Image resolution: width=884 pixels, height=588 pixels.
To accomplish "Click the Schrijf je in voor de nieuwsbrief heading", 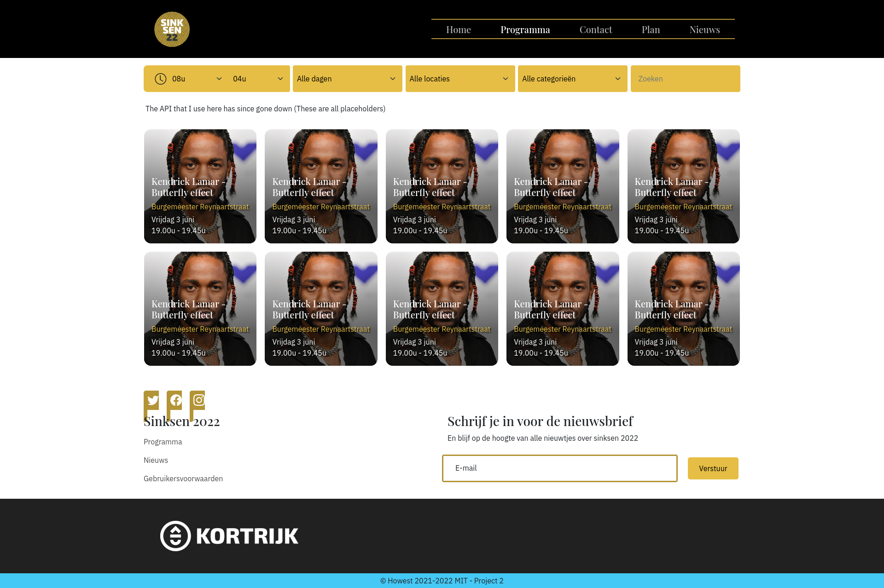I will pos(540,421).
